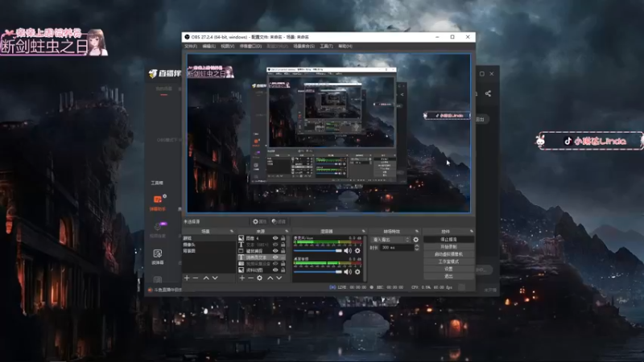This screenshot has height=362, width=644.
Task: Toggle visibility of the 文本 (GDI+) source
Action: [x=275, y=245]
